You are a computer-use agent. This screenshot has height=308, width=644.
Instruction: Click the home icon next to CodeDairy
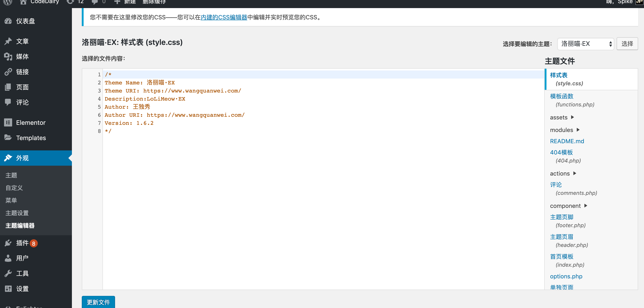pyautogui.click(x=23, y=2)
